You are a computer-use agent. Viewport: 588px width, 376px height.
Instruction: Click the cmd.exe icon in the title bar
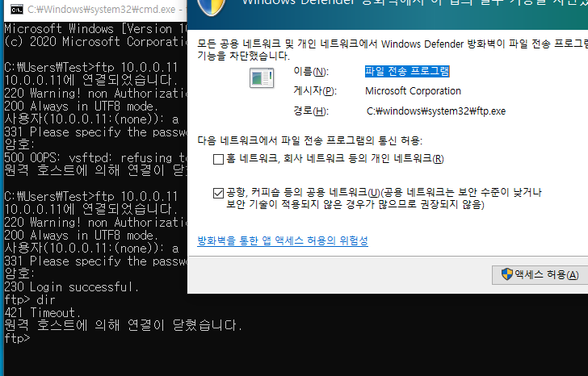click(16, 10)
